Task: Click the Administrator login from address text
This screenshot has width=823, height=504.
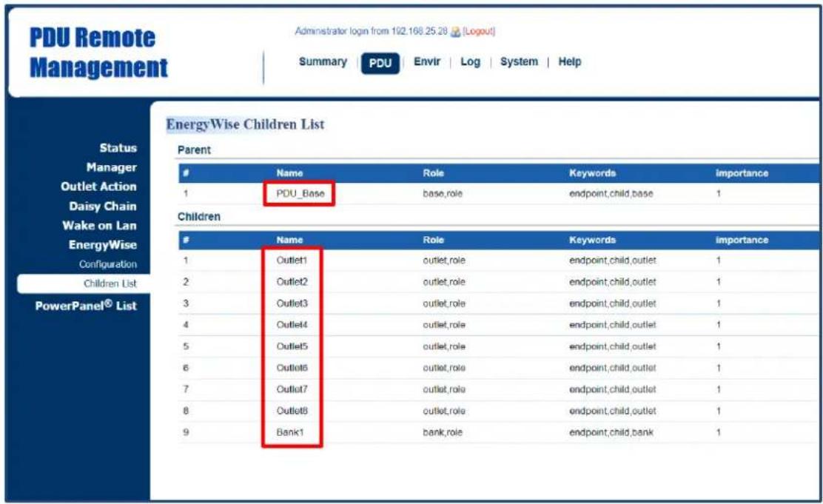Action: click(x=371, y=32)
